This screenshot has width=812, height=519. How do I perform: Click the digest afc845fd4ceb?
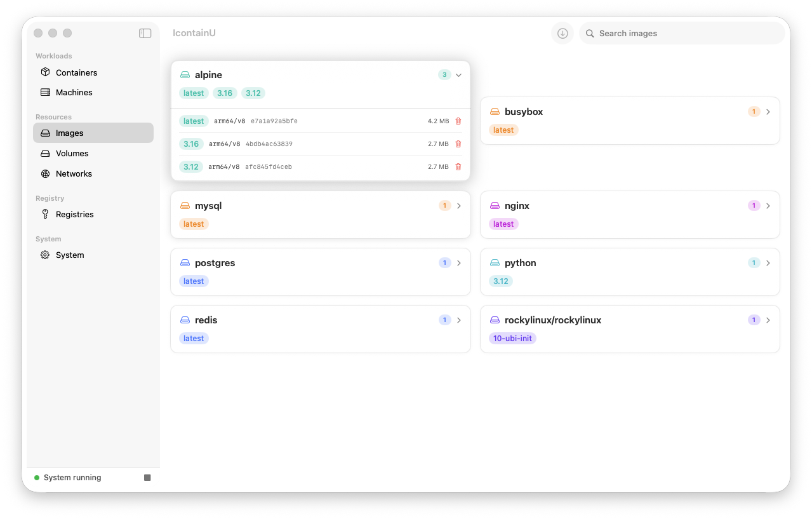(269, 167)
